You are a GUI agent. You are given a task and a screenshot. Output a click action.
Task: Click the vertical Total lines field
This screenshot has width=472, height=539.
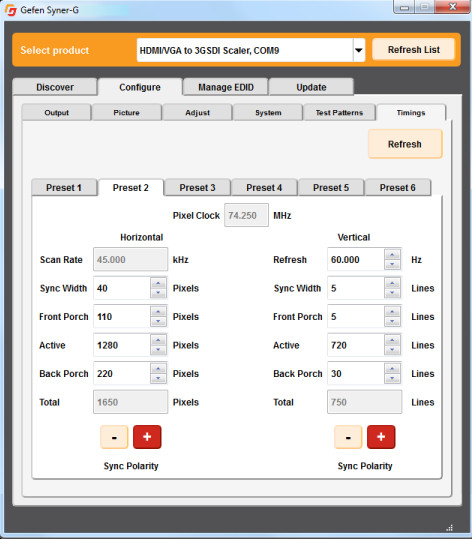(x=364, y=402)
